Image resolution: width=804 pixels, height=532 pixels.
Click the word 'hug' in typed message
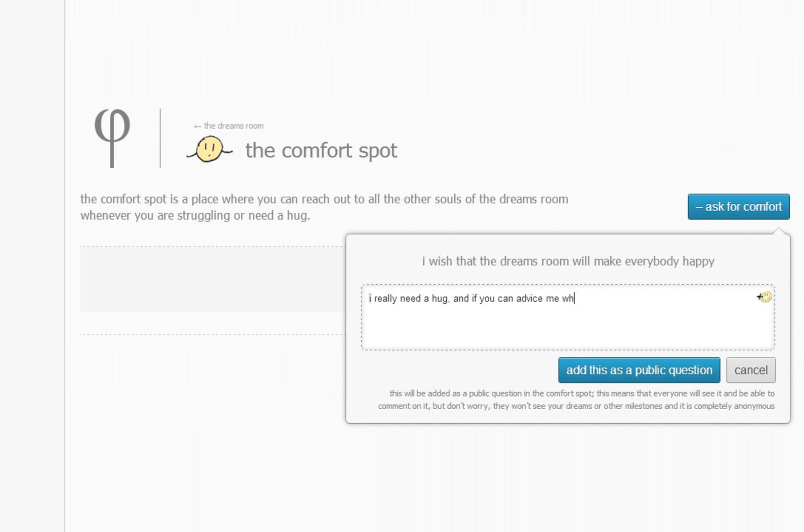pyautogui.click(x=440, y=298)
